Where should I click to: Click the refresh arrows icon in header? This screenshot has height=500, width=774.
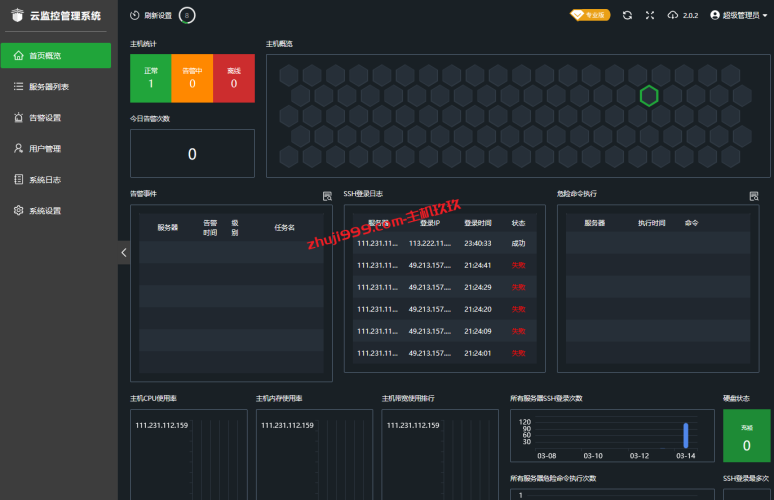tap(627, 15)
